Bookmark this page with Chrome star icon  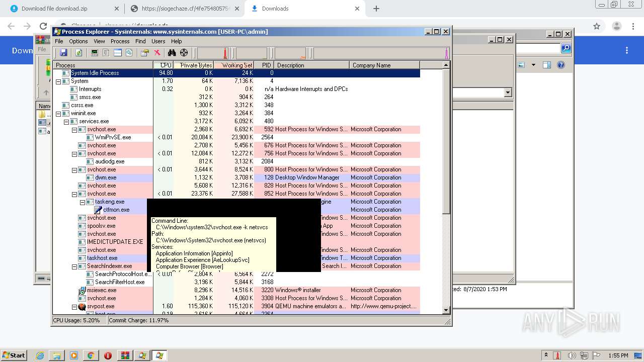597,26
